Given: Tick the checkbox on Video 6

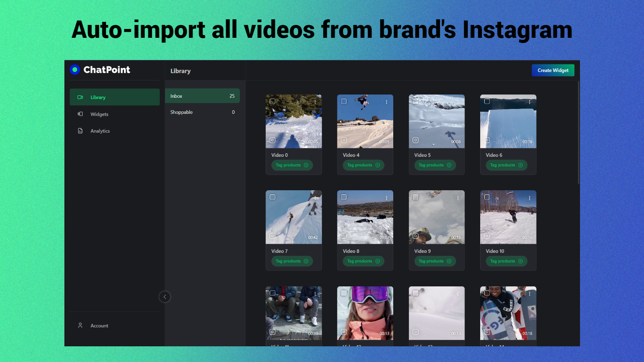Looking at the screenshot, I should [x=487, y=102].
